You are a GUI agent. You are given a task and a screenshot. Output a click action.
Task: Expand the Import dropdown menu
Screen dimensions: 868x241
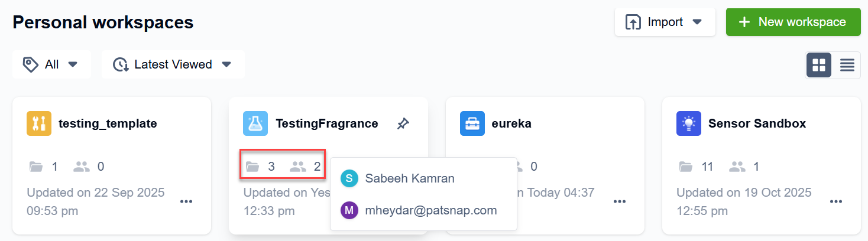pyautogui.click(x=665, y=22)
